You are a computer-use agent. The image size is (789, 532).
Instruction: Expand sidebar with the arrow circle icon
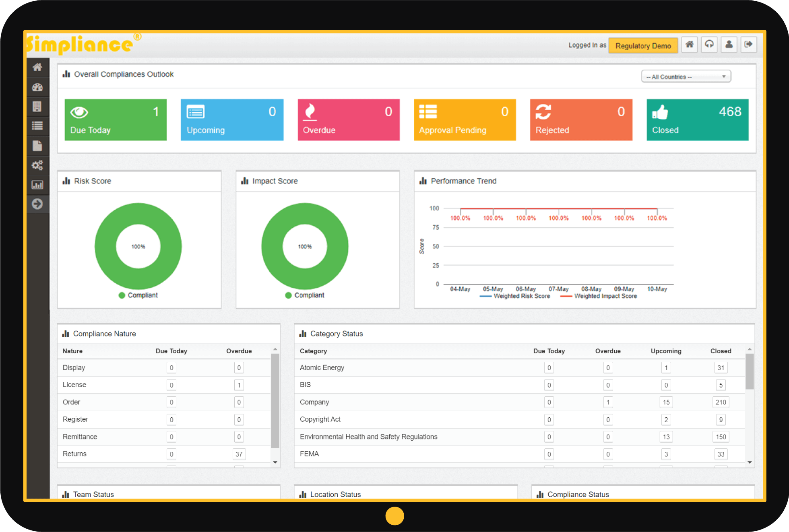pyautogui.click(x=37, y=204)
